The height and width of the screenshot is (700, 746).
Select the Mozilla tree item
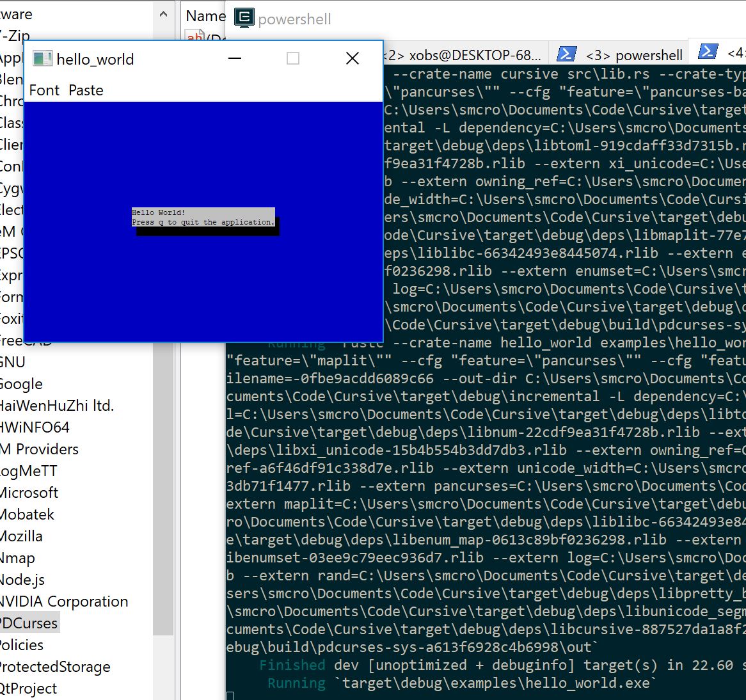21,536
